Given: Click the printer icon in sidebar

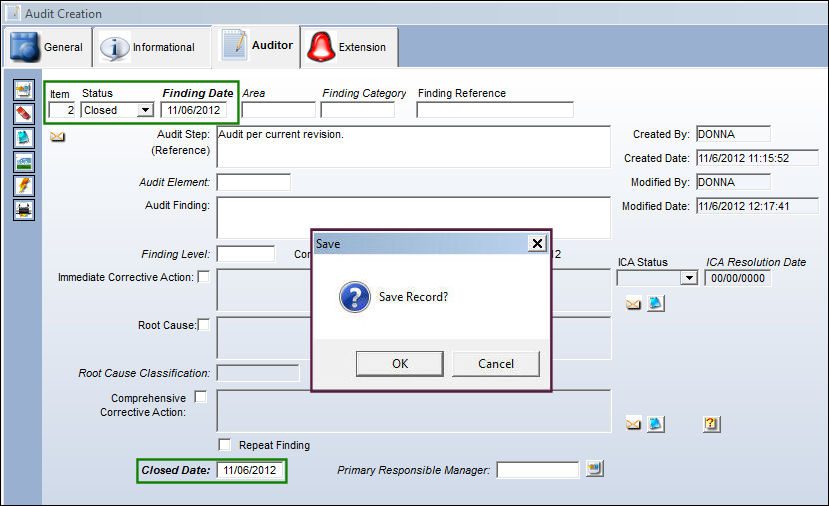Looking at the screenshot, I should point(24,210).
